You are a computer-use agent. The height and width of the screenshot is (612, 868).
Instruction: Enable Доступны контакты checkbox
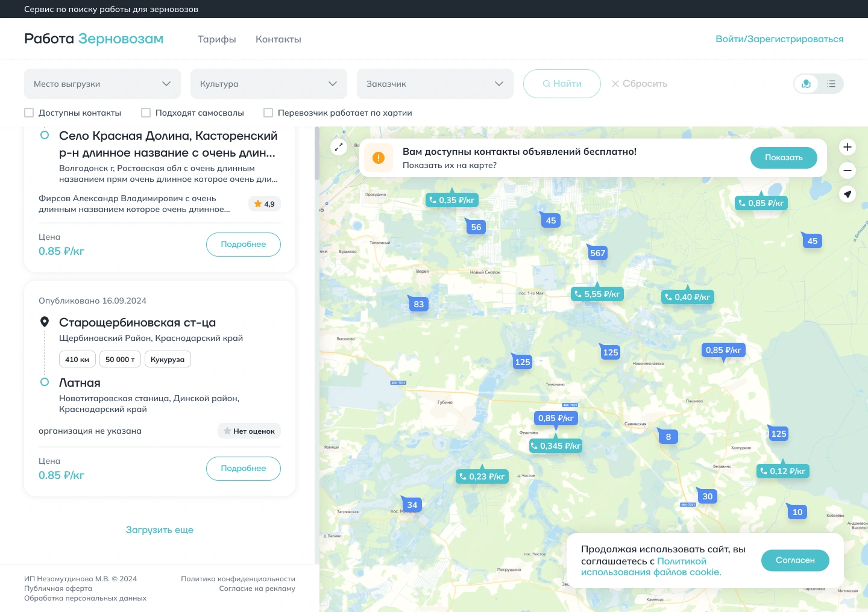click(x=29, y=113)
